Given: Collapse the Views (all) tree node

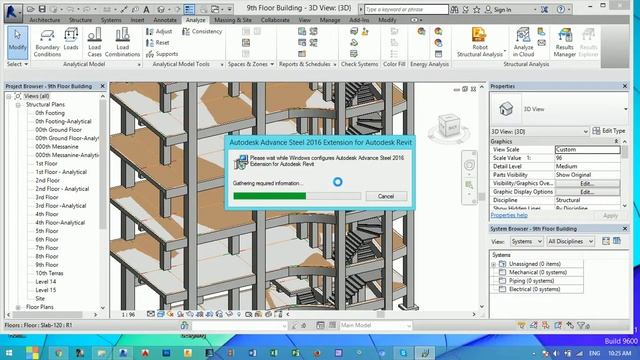Looking at the screenshot, I should [9, 96].
